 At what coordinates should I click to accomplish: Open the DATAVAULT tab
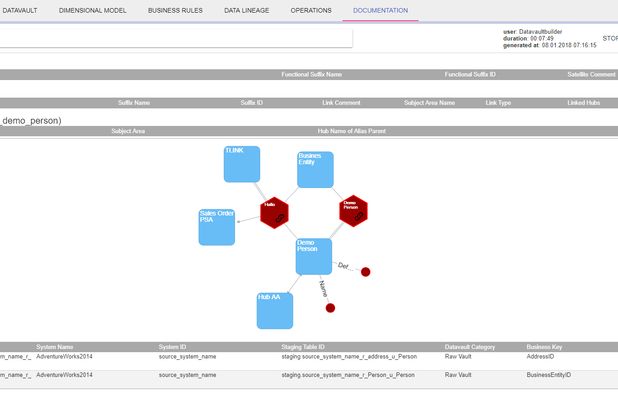click(x=20, y=11)
